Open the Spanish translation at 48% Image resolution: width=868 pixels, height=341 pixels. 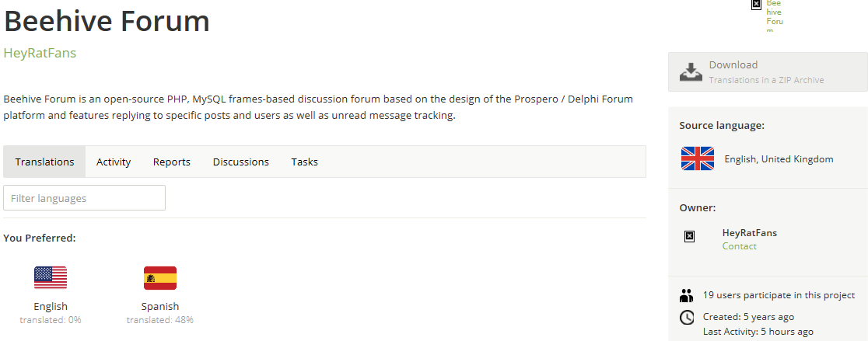tap(160, 306)
